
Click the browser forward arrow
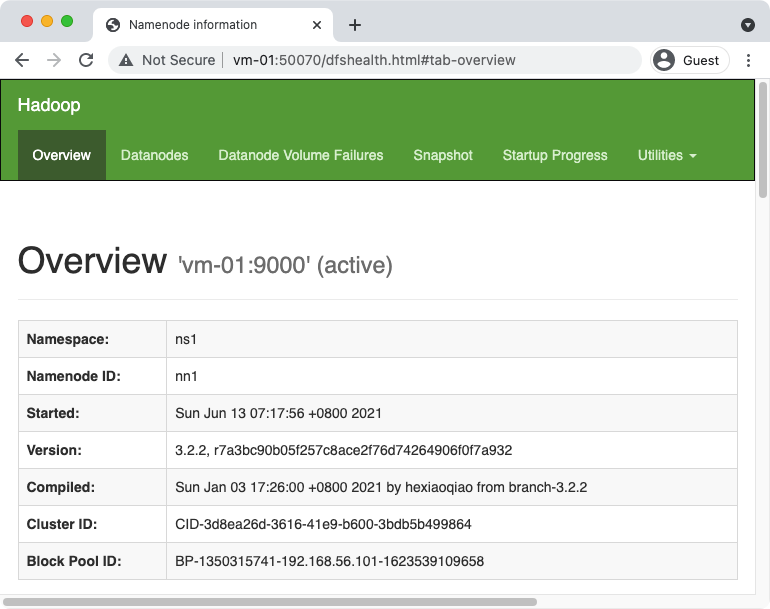coord(54,60)
